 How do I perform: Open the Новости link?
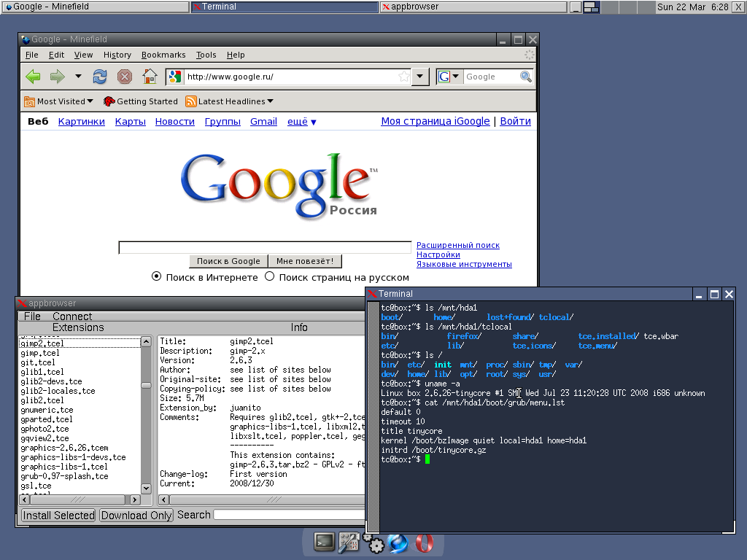175,122
